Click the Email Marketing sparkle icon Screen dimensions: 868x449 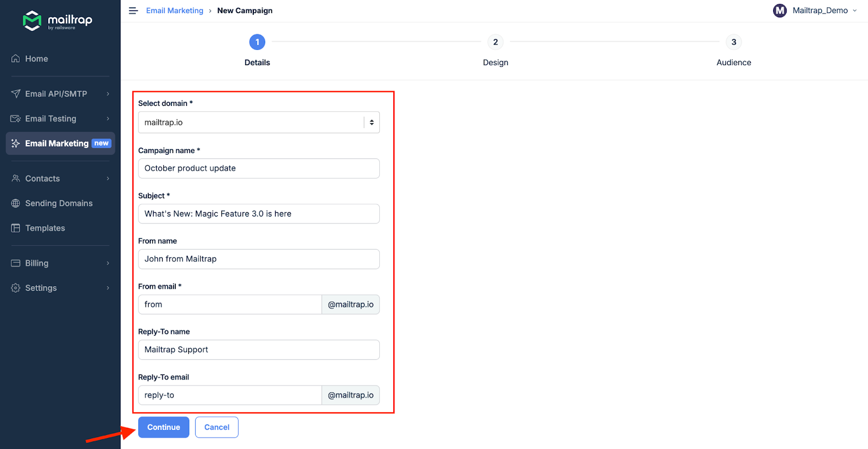point(16,143)
